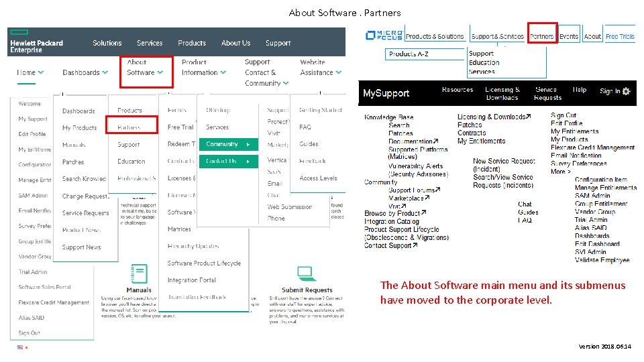Open Validate Employee link
This screenshot has height=362, width=644.
point(602,260)
